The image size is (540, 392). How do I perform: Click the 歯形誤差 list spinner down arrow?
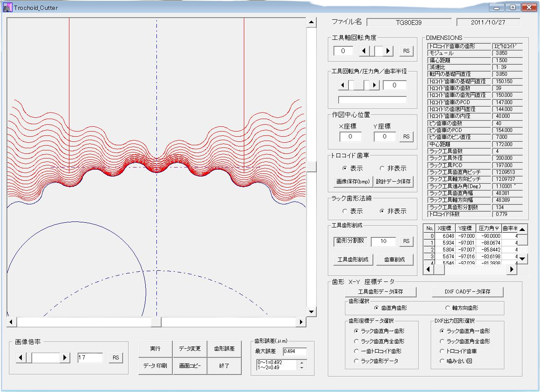[x=301, y=368]
